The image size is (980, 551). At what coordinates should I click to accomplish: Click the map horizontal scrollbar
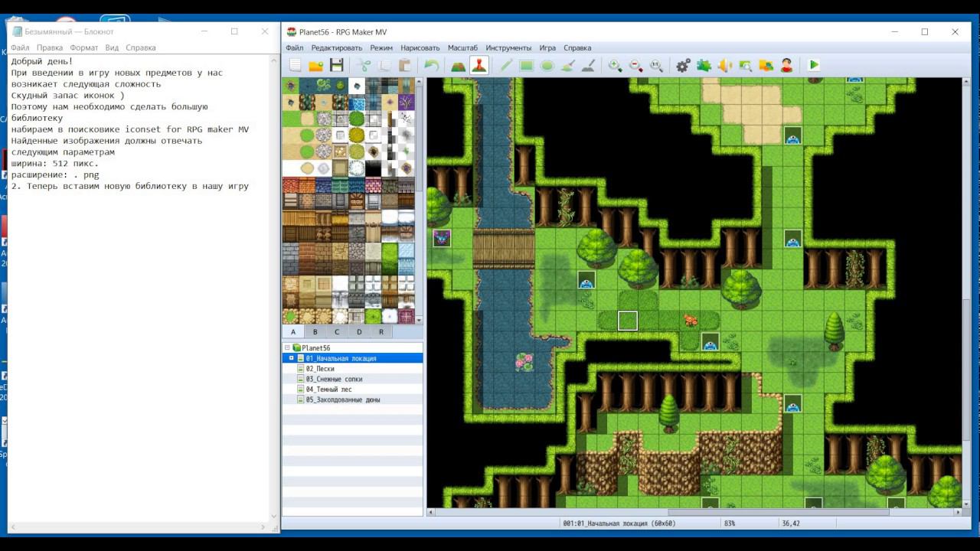[x=694, y=512]
